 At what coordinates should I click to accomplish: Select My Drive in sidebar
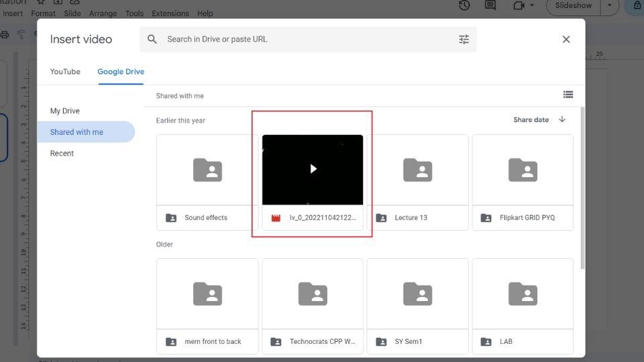65,111
